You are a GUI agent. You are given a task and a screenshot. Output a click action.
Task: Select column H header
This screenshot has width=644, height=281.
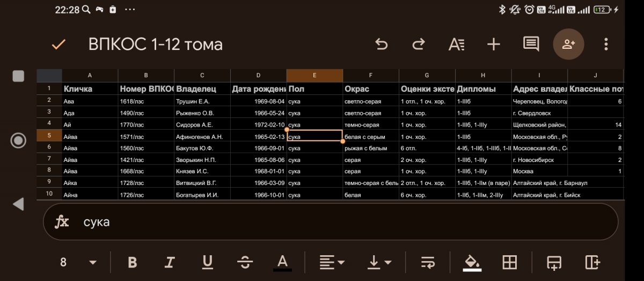(483, 76)
